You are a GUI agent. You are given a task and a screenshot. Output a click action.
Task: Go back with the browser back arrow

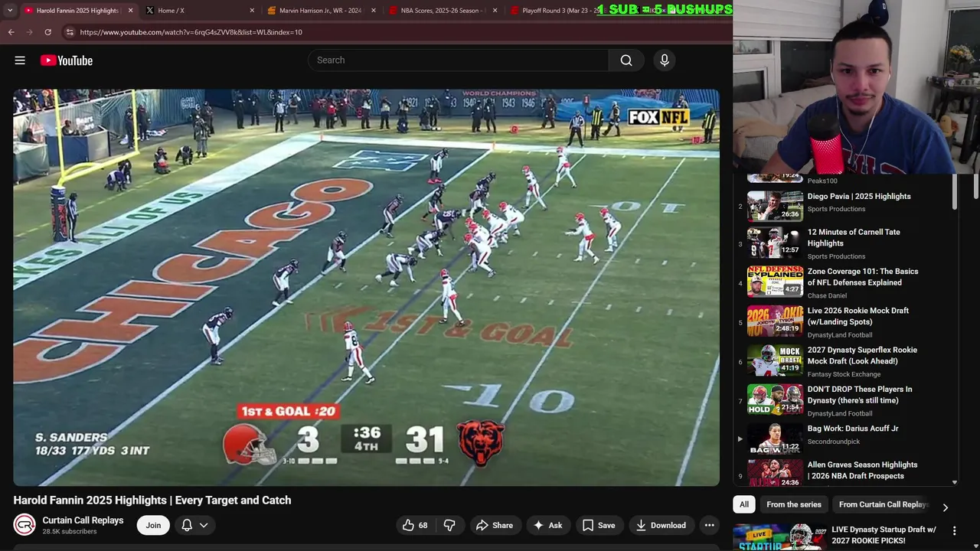pos(11,32)
